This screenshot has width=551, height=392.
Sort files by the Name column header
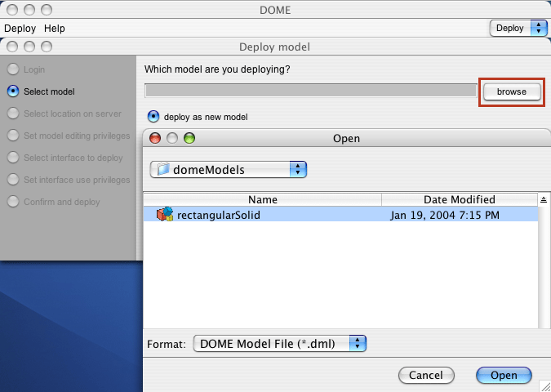pyautogui.click(x=263, y=199)
